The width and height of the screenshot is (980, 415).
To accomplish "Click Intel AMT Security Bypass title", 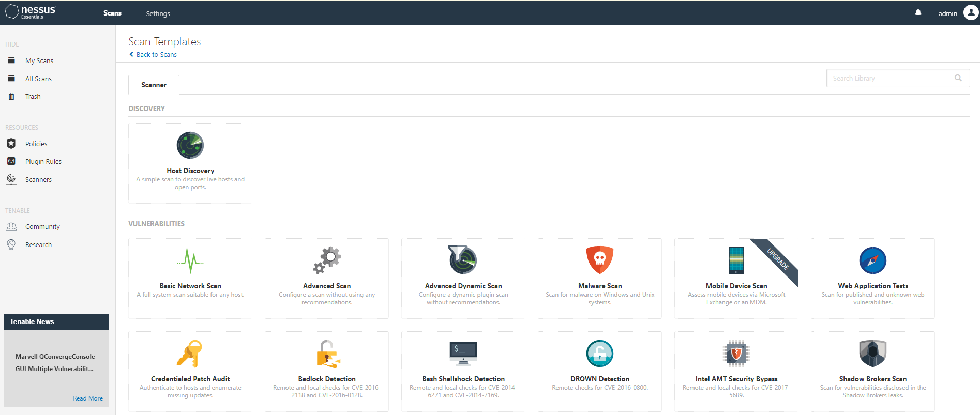I will click(736, 379).
